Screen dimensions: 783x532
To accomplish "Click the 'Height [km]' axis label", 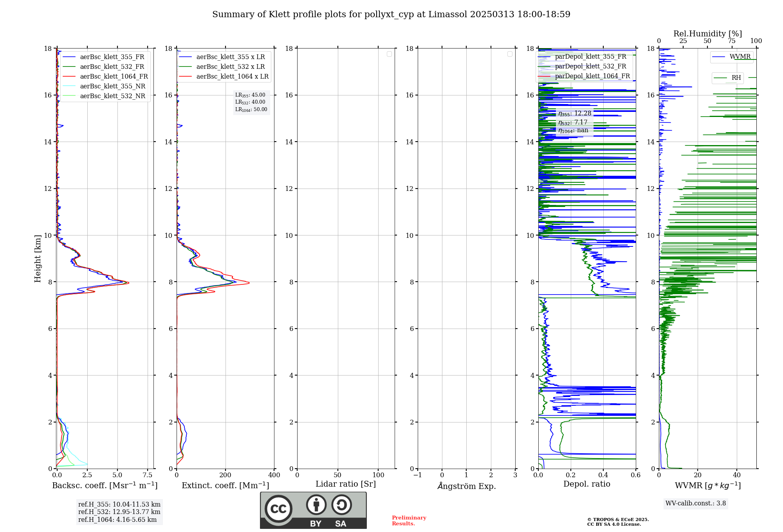I will [38, 259].
